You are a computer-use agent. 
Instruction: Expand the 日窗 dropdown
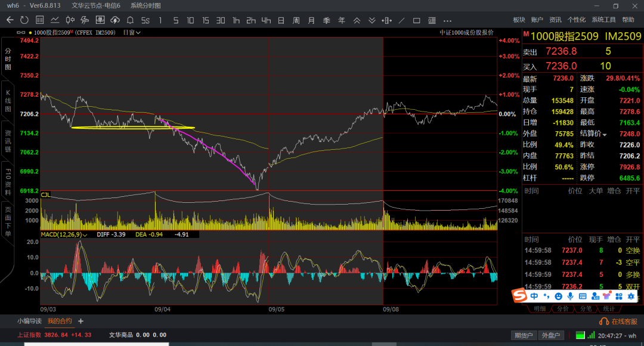pyautogui.click(x=132, y=32)
